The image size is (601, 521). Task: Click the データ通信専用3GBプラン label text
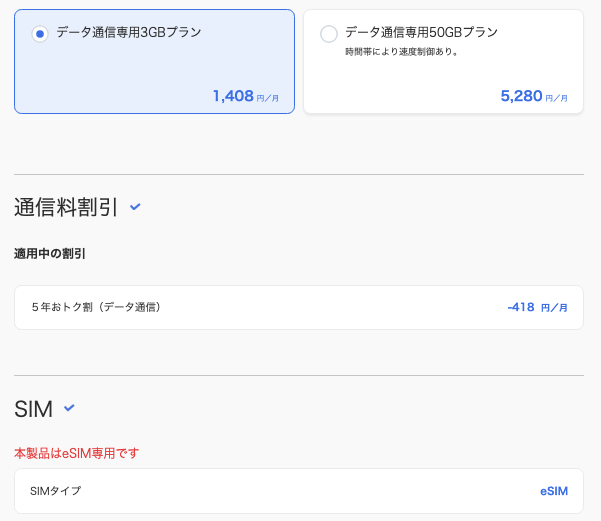coord(128,33)
